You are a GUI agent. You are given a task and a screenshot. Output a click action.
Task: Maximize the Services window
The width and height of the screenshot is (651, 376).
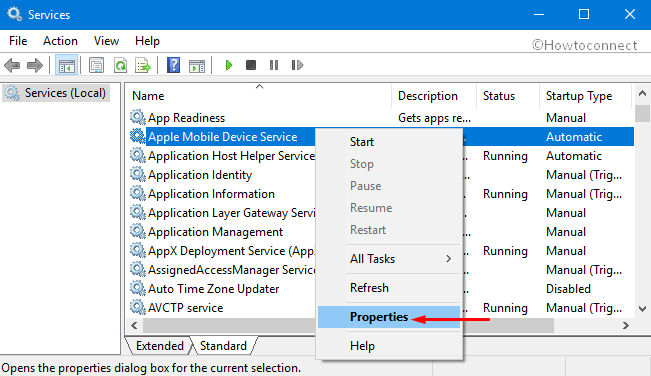point(584,14)
